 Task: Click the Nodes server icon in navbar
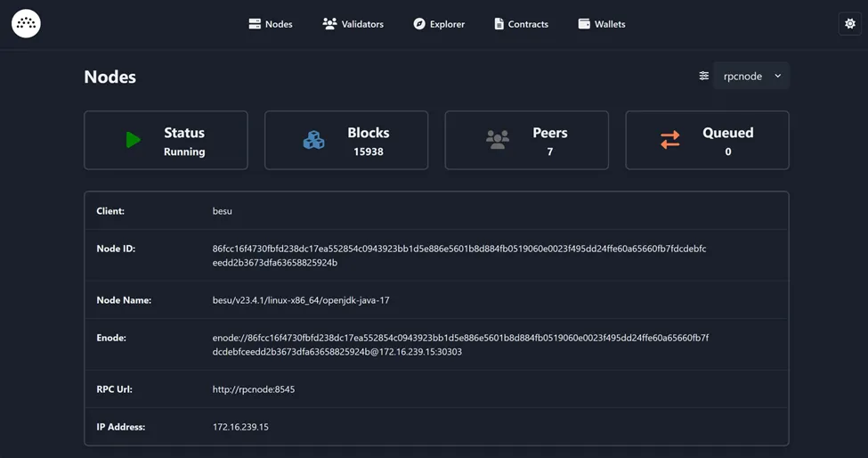point(255,24)
